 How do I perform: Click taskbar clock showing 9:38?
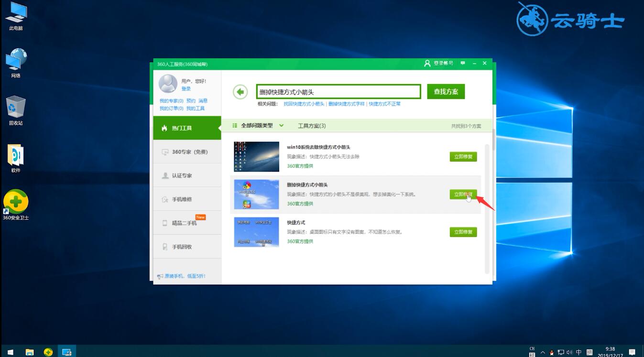pyautogui.click(x=610, y=352)
